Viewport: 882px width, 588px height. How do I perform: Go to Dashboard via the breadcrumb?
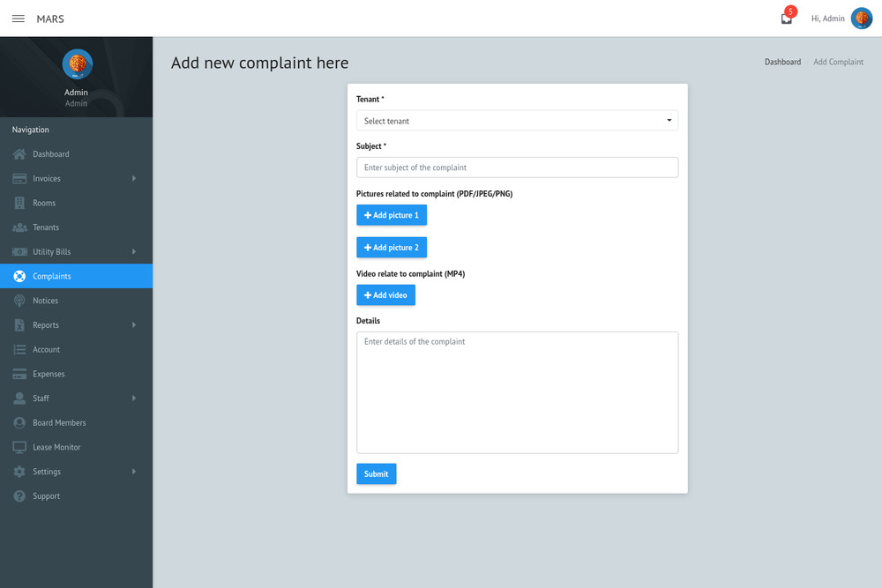(782, 62)
